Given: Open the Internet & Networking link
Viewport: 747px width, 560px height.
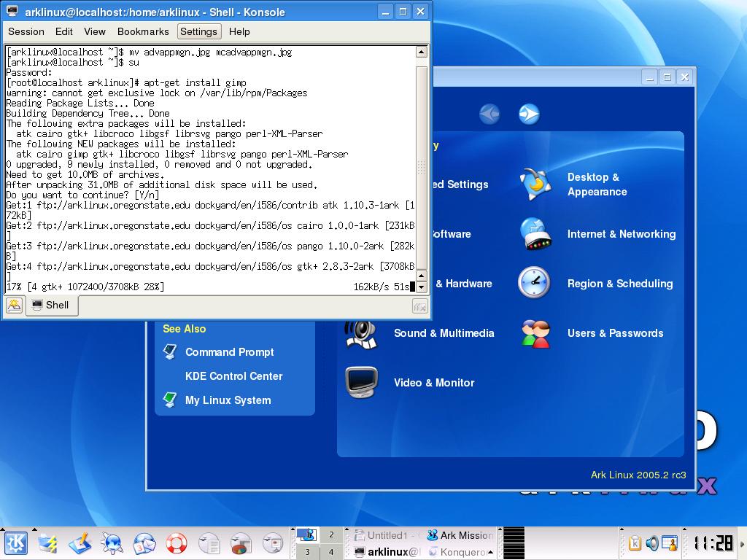Looking at the screenshot, I should click(x=622, y=234).
